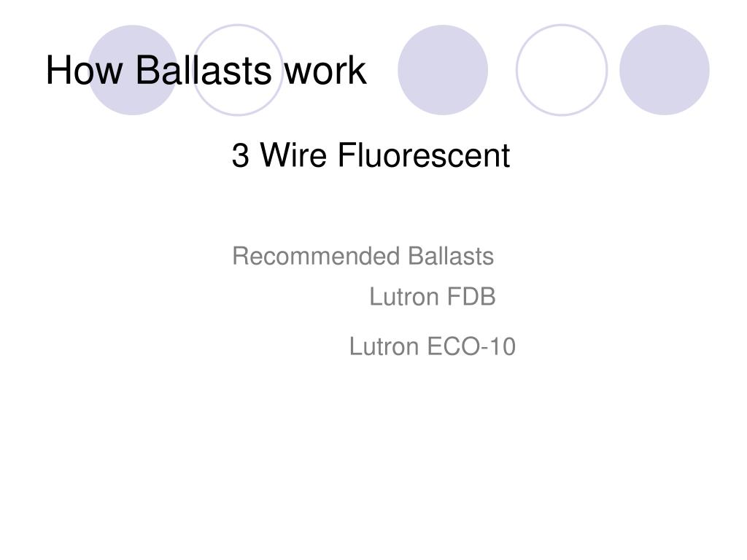
Task: Click the hollow circle behind the title
Action: [238, 70]
